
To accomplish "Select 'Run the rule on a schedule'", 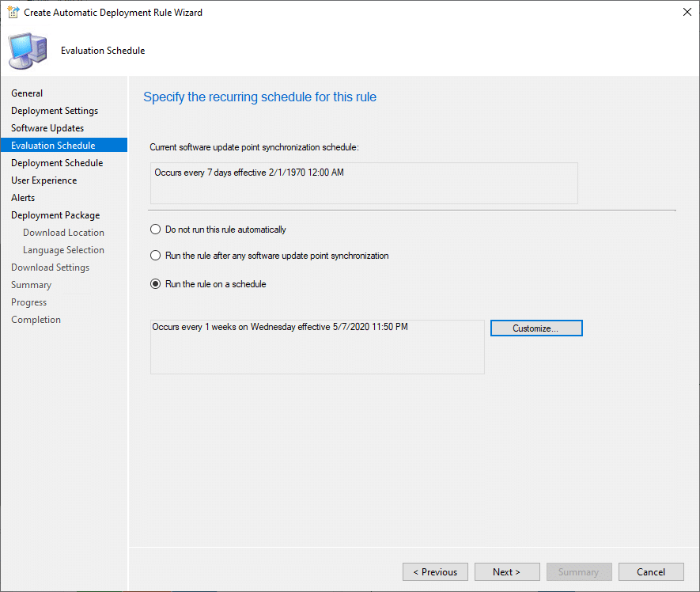I will coord(156,284).
